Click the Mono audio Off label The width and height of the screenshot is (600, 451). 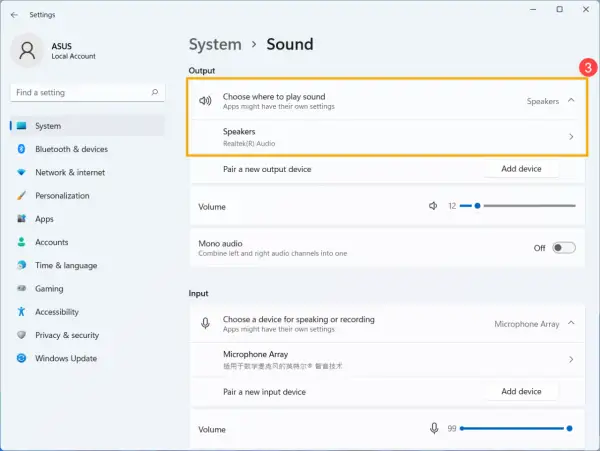pos(540,248)
